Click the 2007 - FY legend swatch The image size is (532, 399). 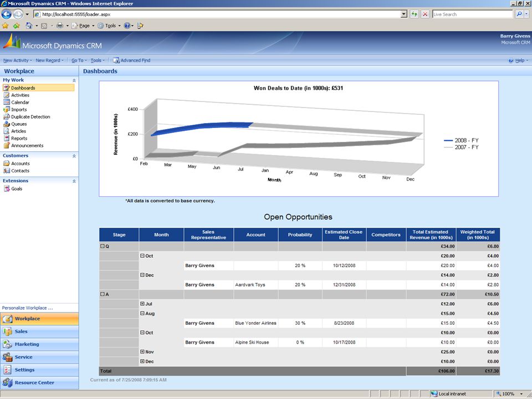coord(448,147)
